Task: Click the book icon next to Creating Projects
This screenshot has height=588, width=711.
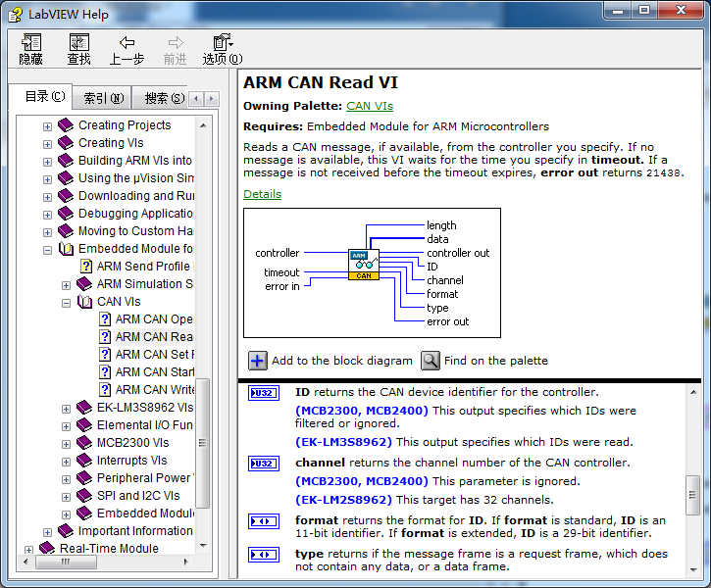Action: pos(66,125)
